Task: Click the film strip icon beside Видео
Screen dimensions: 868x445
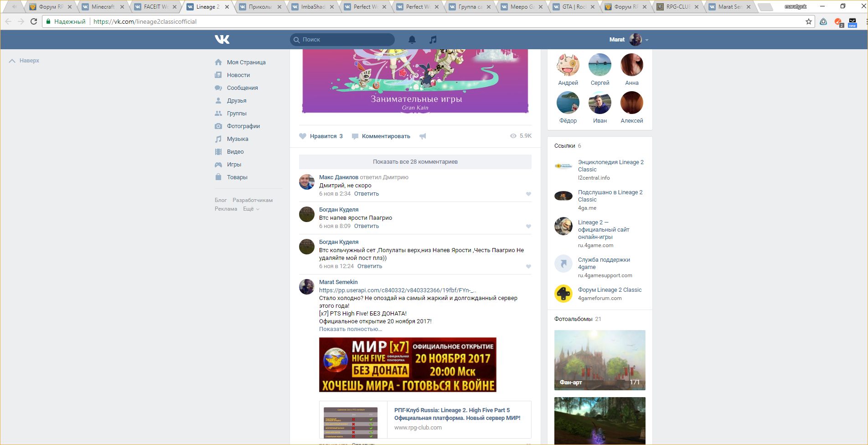Action: click(218, 152)
